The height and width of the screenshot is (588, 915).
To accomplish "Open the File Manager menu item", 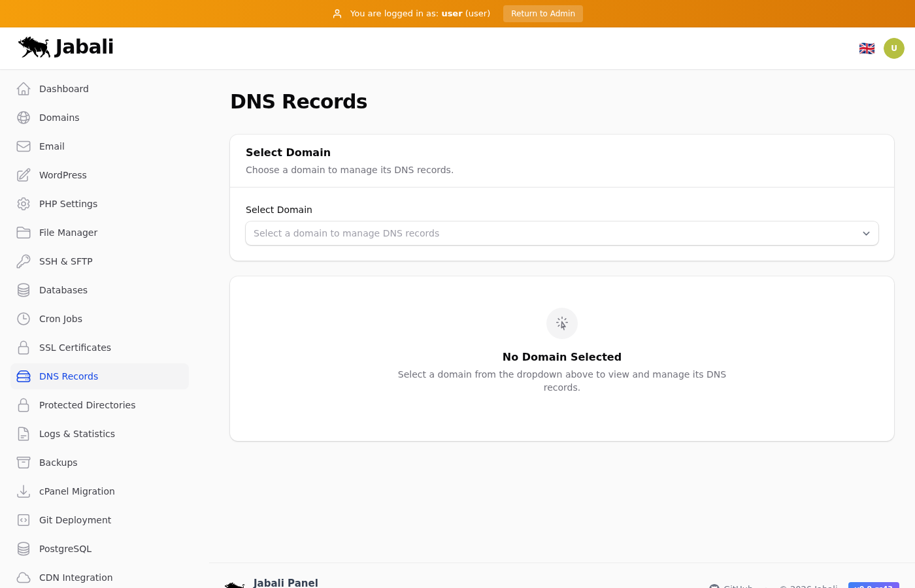I will click(x=68, y=233).
